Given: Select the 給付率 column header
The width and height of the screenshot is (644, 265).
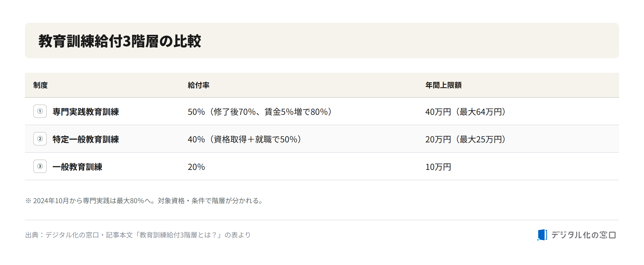Looking at the screenshot, I should click(199, 85).
